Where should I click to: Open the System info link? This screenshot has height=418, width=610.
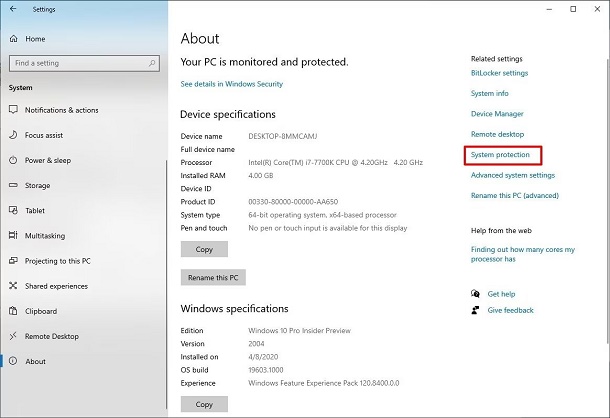pos(489,93)
